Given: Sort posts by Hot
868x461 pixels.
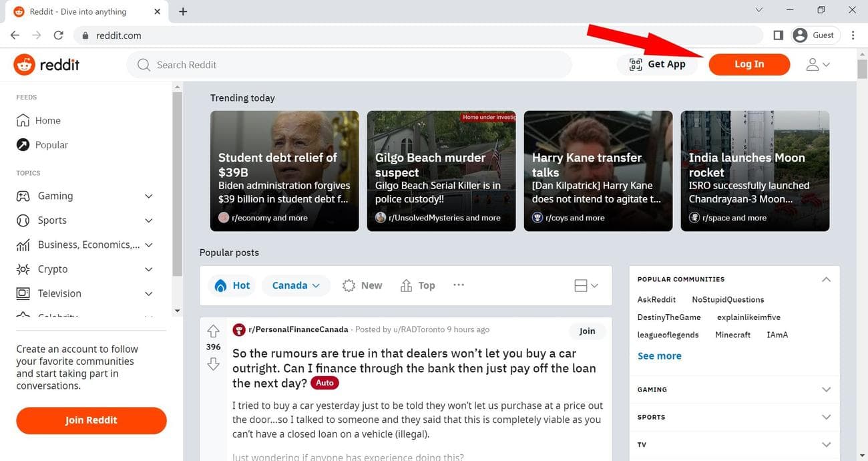Looking at the screenshot, I should click(x=232, y=285).
